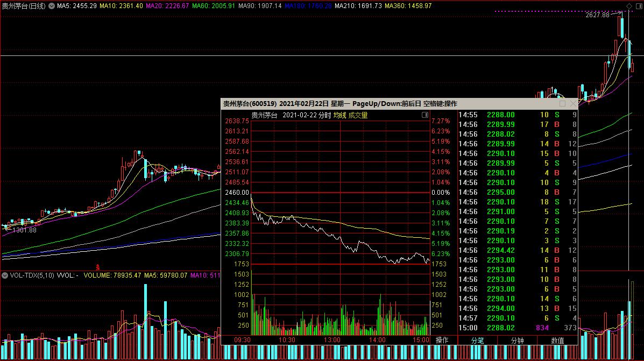Image resolution: width=644 pixels, height=361 pixels.
Task: Click the MA60: 2005.91 indicator value
Action: [x=214, y=6]
